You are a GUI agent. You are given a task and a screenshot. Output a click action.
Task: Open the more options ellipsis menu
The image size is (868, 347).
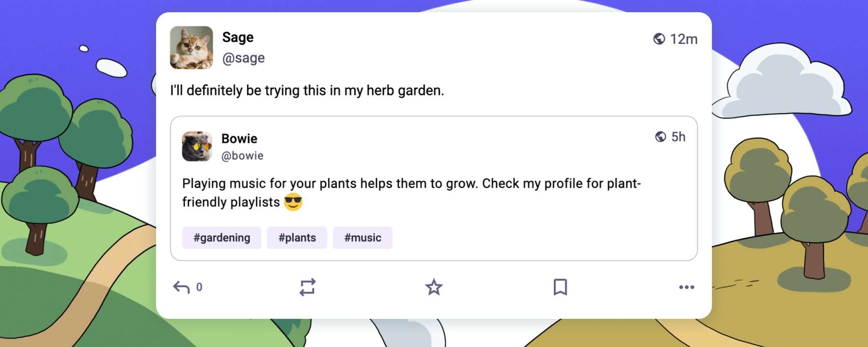(687, 288)
